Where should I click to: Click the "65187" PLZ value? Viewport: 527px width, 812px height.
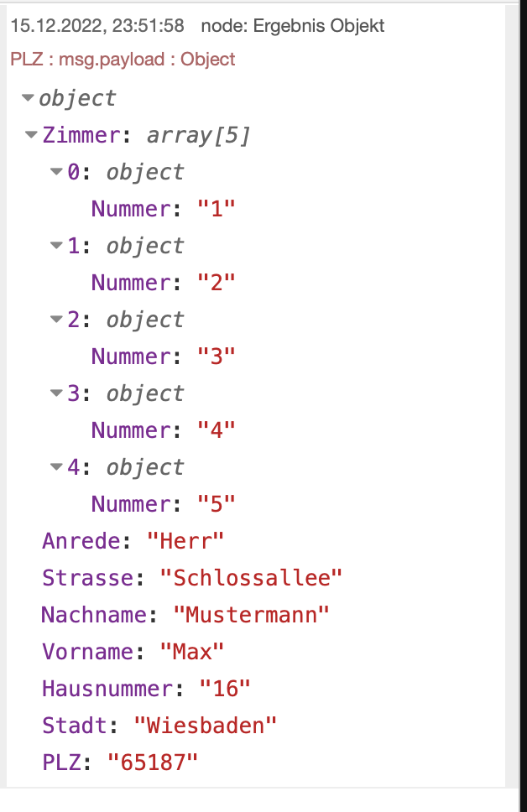click(153, 763)
